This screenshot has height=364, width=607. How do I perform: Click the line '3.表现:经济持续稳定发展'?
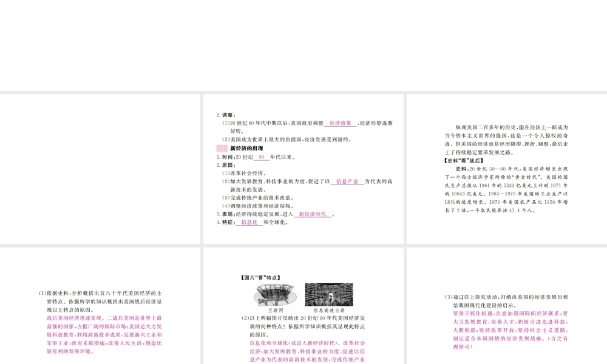(276, 214)
